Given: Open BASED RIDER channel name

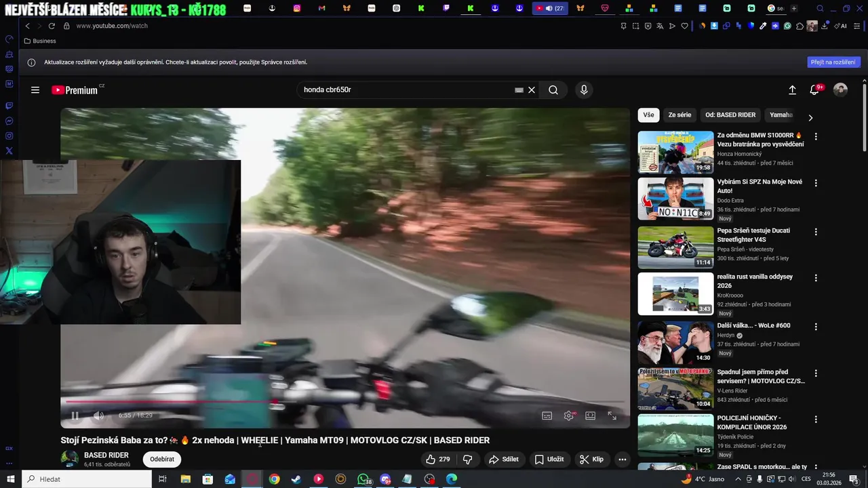Looking at the screenshot, I should 106,455.
